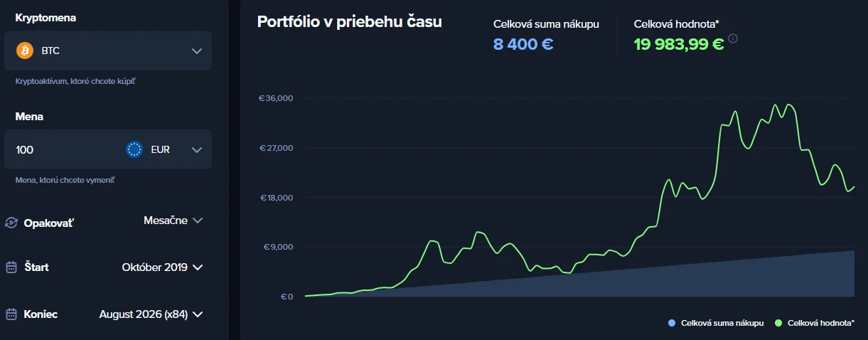868x340 pixels.
Task: Click the 8 400 € purchase total value
Action: click(x=523, y=44)
